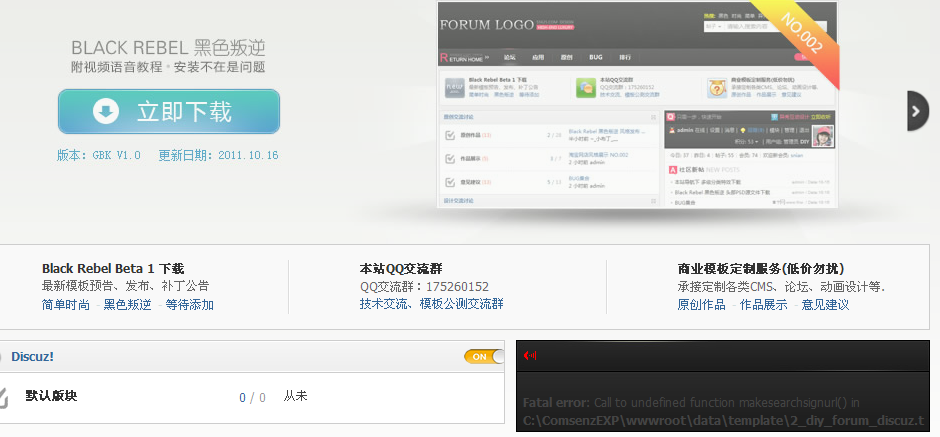
Task: Open the 默认版块 forum
Action: 52,396
